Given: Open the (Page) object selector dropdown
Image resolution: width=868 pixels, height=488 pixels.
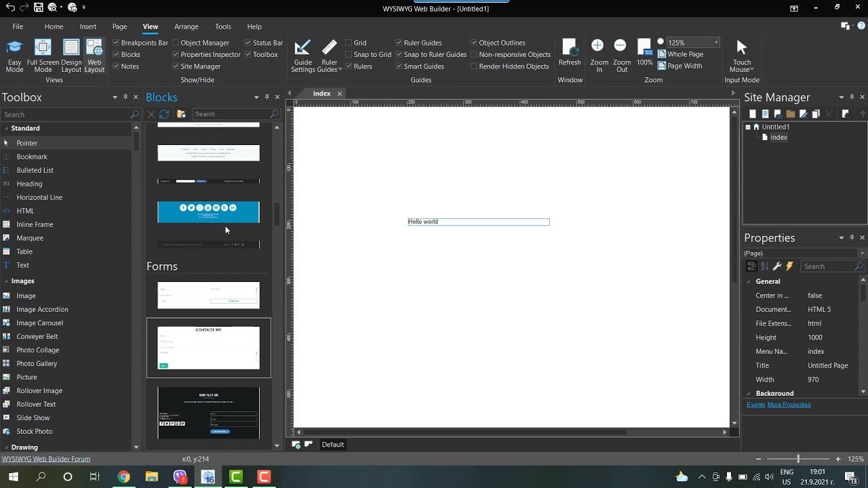Looking at the screenshot, I should point(862,253).
